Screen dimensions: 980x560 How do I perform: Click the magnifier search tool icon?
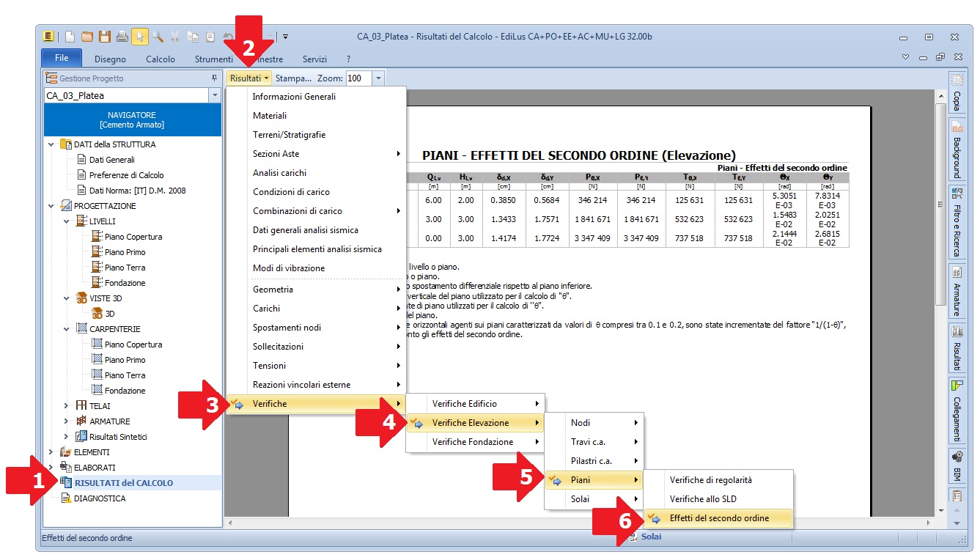(x=158, y=37)
